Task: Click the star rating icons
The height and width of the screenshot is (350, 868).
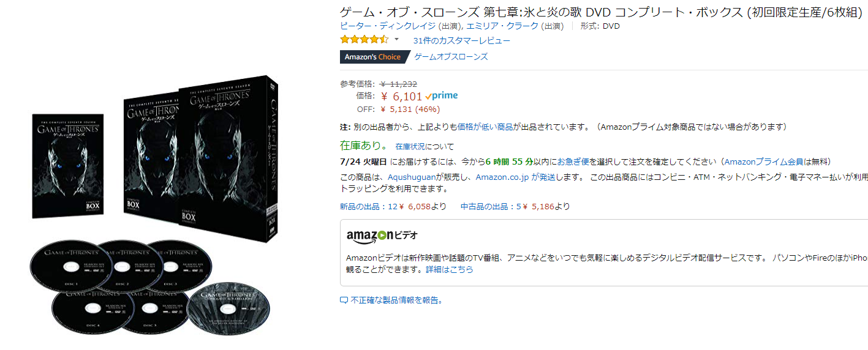Action: pyautogui.click(x=364, y=40)
